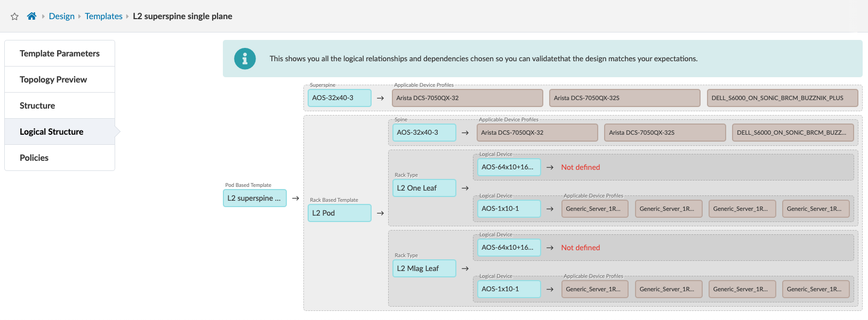Go to home via house icon
The width and height of the screenshot is (868, 320).
[31, 16]
